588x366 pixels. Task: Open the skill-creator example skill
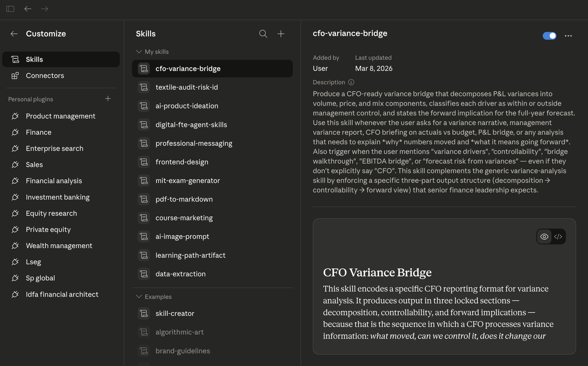click(174, 313)
